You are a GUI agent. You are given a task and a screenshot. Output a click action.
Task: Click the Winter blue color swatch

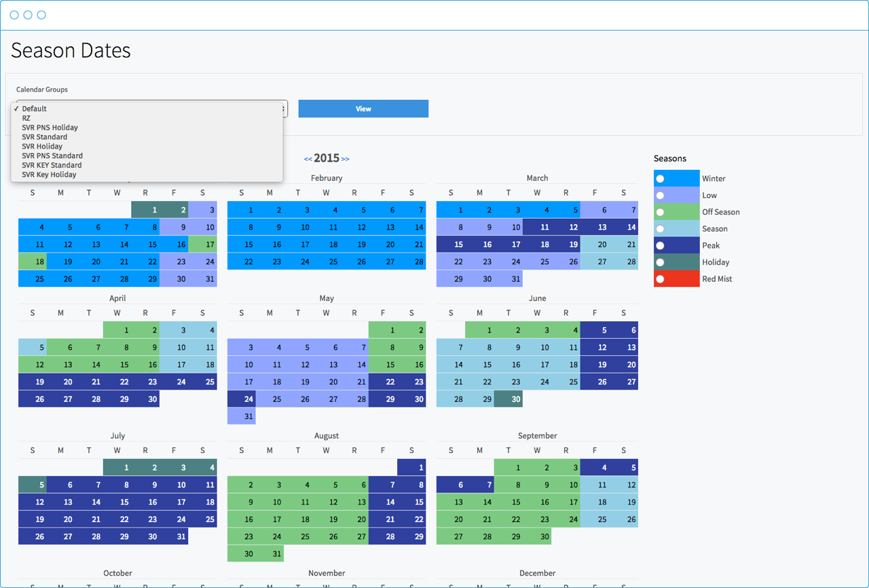pyautogui.click(x=682, y=178)
